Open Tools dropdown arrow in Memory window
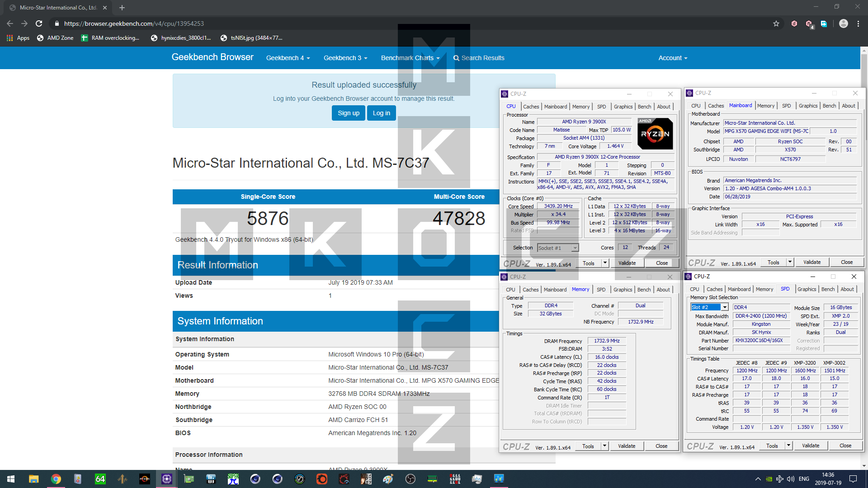The height and width of the screenshot is (488, 868). [604, 446]
